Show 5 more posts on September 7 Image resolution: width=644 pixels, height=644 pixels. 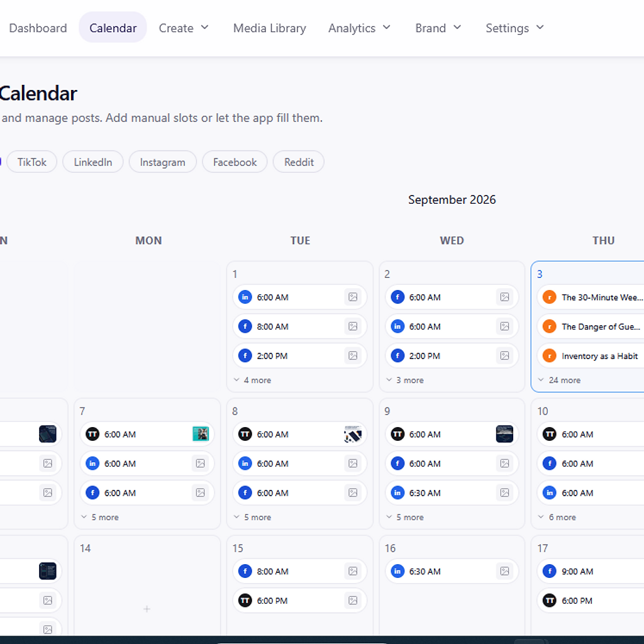pyautogui.click(x=100, y=517)
